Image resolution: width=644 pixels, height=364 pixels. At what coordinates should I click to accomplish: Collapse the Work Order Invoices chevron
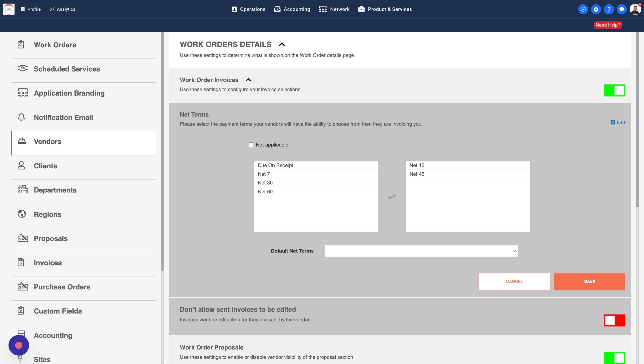pyautogui.click(x=248, y=80)
